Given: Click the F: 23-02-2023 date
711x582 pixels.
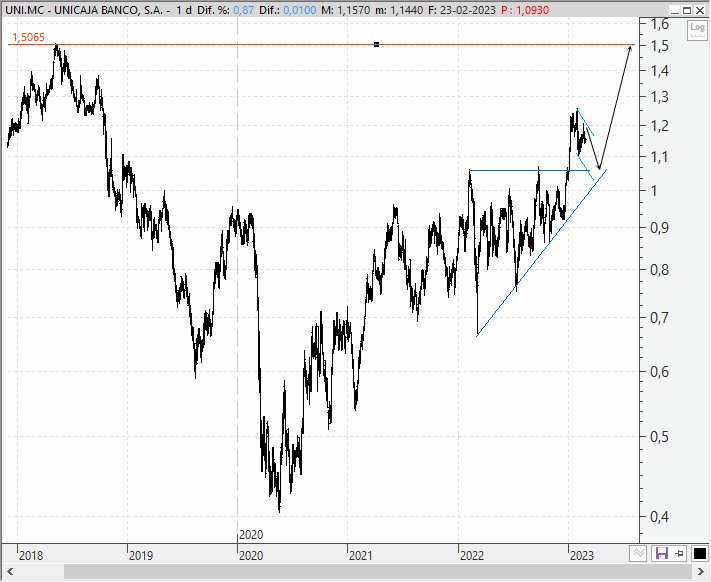Looking at the screenshot, I should tap(463, 10).
